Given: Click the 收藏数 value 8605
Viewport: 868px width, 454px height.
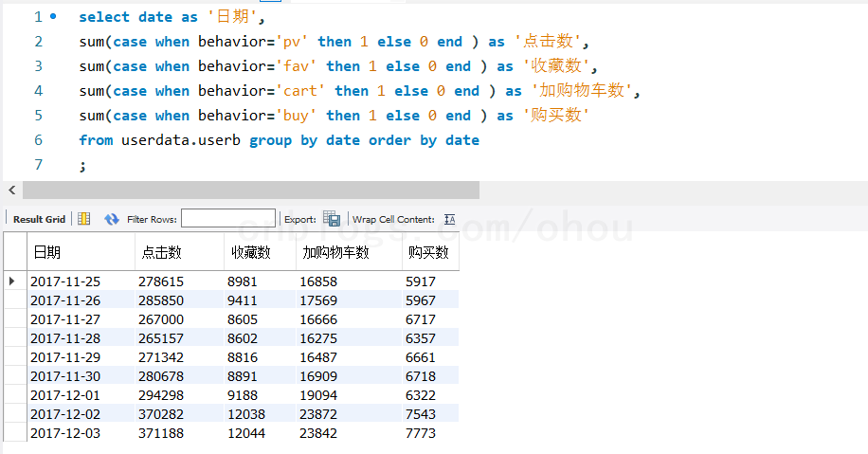Looking at the screenshot, I should point(243,319).
